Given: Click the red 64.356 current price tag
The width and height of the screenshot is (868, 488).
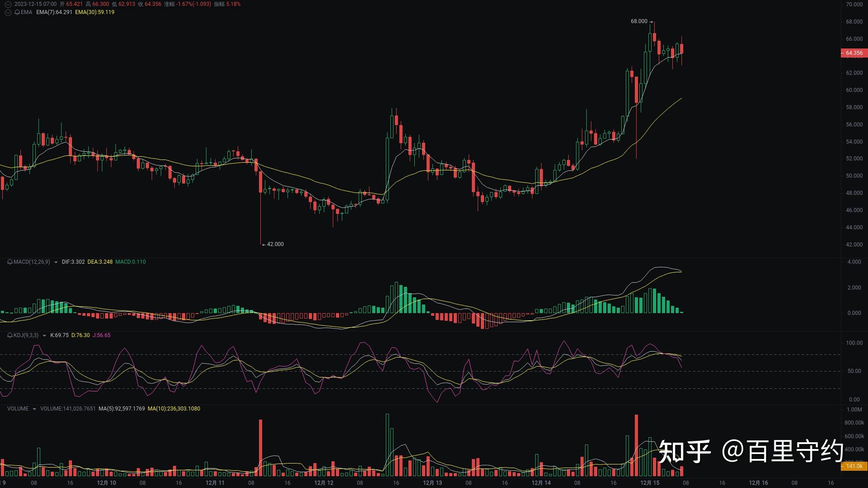Looking at the screenshot, I should coord(854,53).
